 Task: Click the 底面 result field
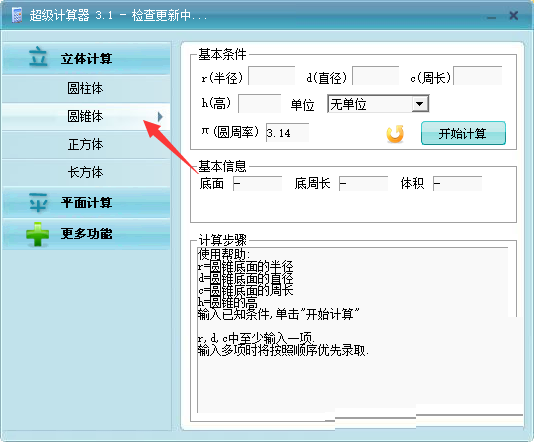coord(257,184)
